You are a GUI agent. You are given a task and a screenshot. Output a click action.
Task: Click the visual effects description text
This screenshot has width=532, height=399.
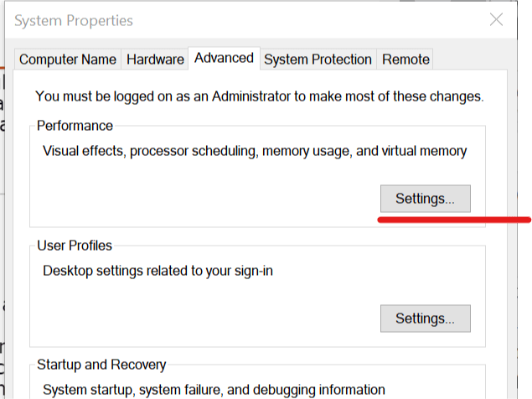(x=255, y=151)
